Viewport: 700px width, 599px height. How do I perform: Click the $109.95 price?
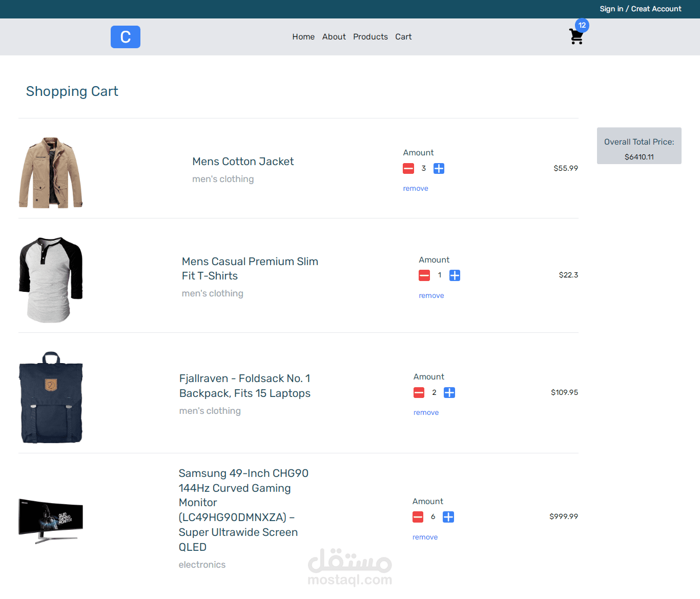(x=564, y=392)
